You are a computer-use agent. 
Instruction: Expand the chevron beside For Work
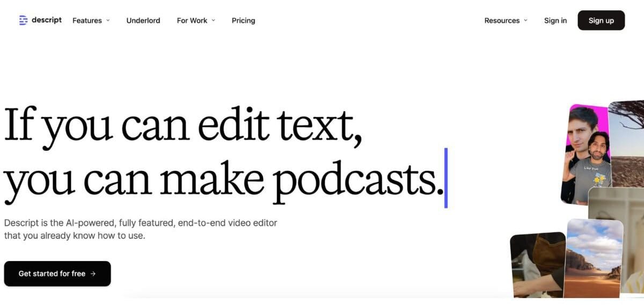[x=213, y=20]
